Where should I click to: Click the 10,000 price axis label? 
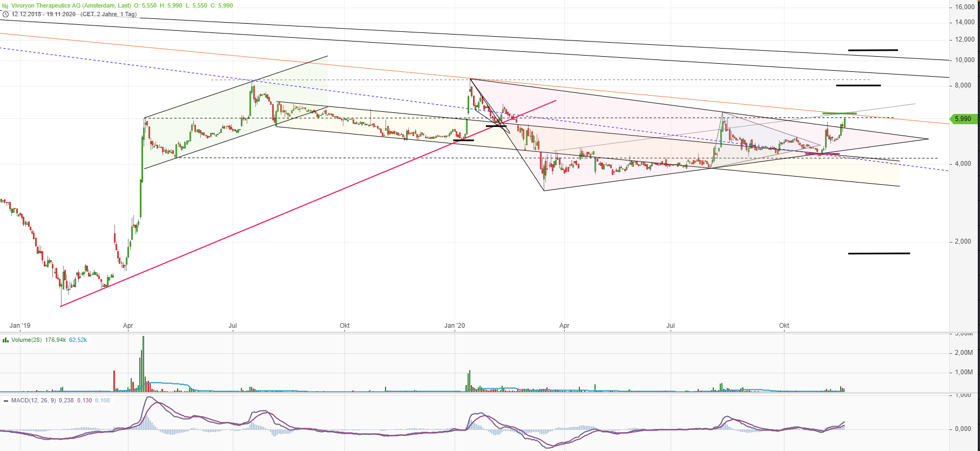pyautogui.click(x=964, y=60)
